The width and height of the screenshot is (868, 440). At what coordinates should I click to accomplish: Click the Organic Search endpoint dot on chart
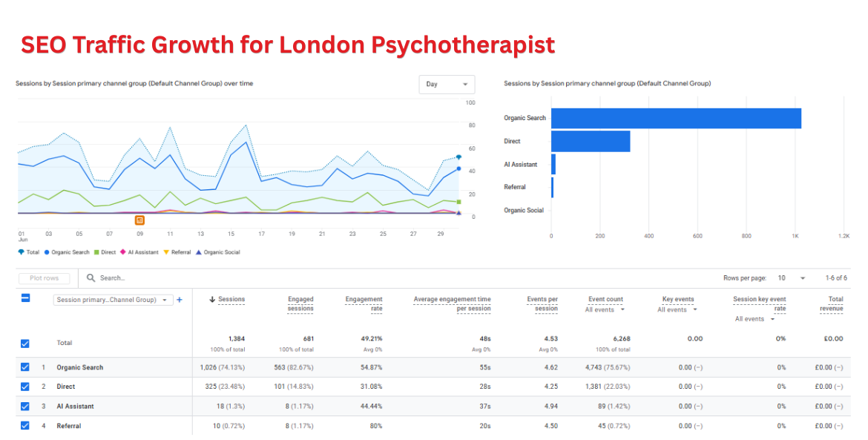point(458,169)
